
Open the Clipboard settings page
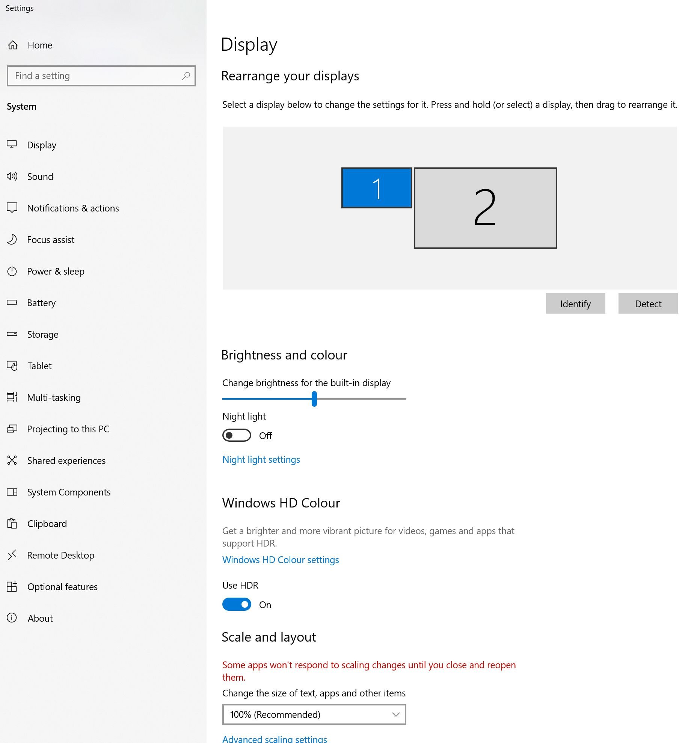(47, 524)
